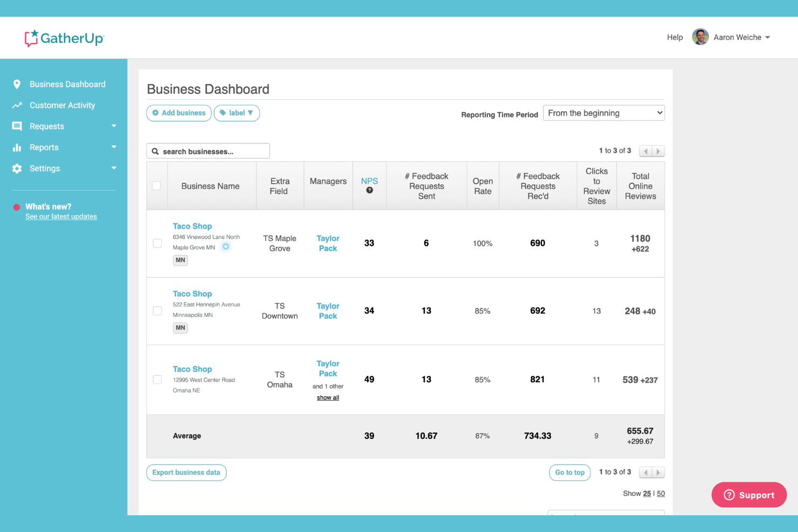
Task: Go to previous page using top pagination arrow
Action: coord(645,151)
